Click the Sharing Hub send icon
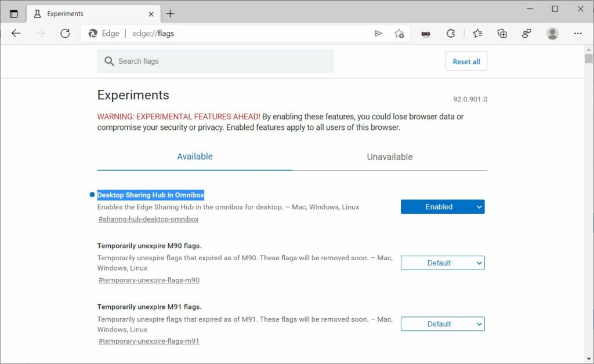Viewport: 594px width, 364px height. coord(378,33)
